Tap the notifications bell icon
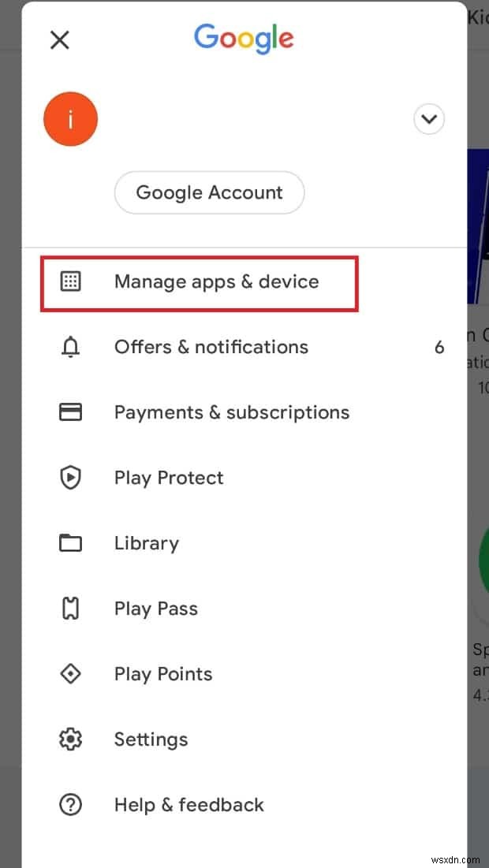Image resolution: width=489 pixels, height=868 pixels. (x=70, y=347)
